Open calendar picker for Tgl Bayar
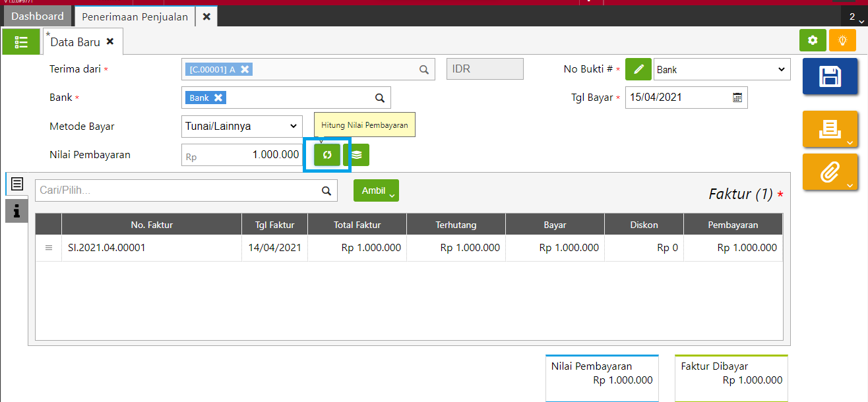Image resolution: width=868 pixels, height=402 pixels. tap(737, 98)
